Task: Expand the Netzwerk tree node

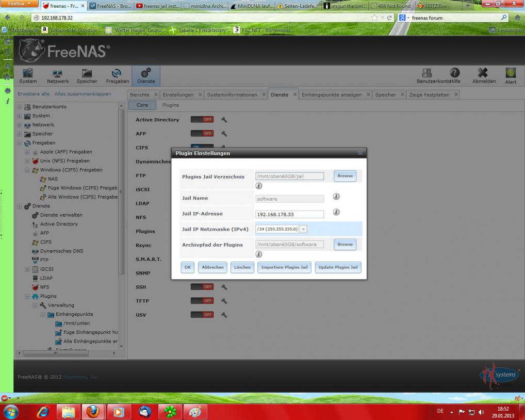Action: pos(20,124)
